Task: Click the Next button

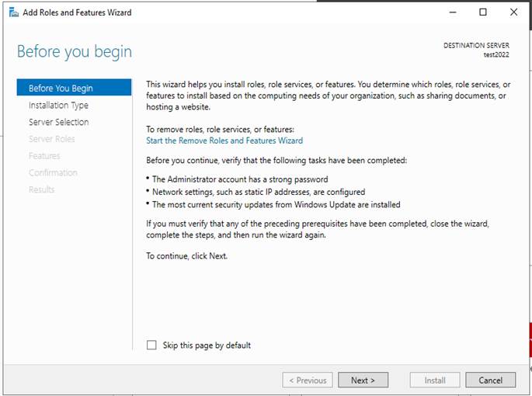Action: click(363, 380)
